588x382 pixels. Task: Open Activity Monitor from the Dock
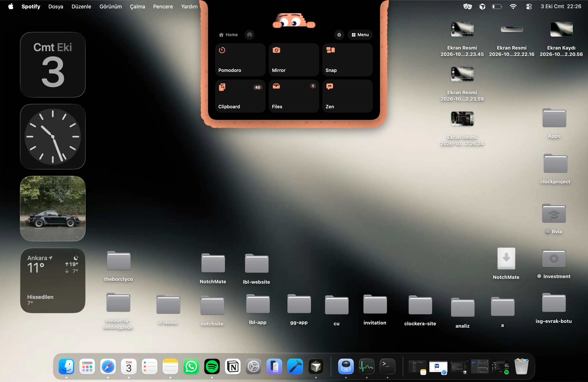coord(366,366)
